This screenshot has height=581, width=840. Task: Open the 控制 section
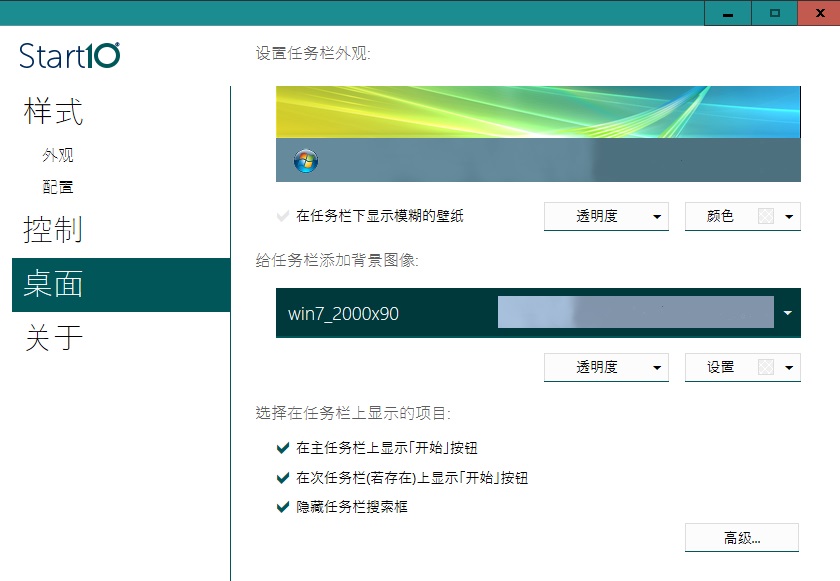(54, 230)
